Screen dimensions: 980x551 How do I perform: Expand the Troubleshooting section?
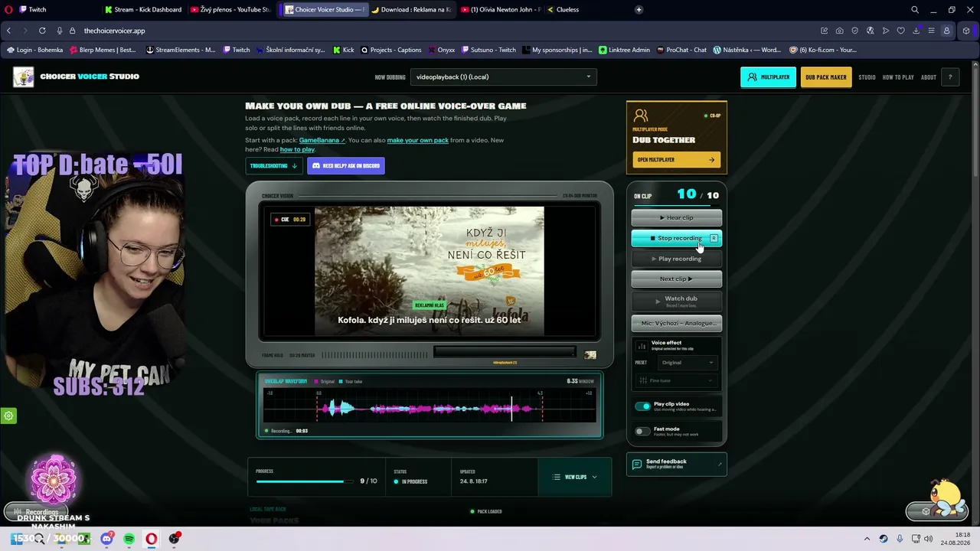[273, 165]
